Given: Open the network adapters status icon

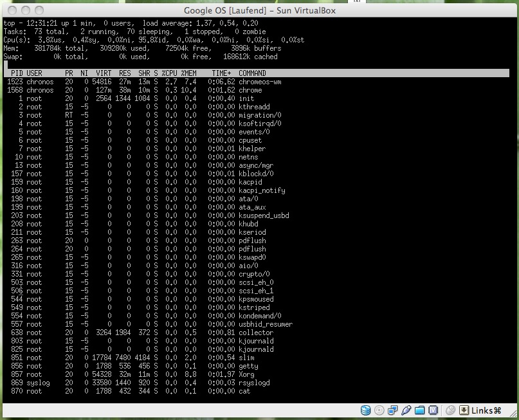Looking at the screenshot, I should click(x=392, y=410).
